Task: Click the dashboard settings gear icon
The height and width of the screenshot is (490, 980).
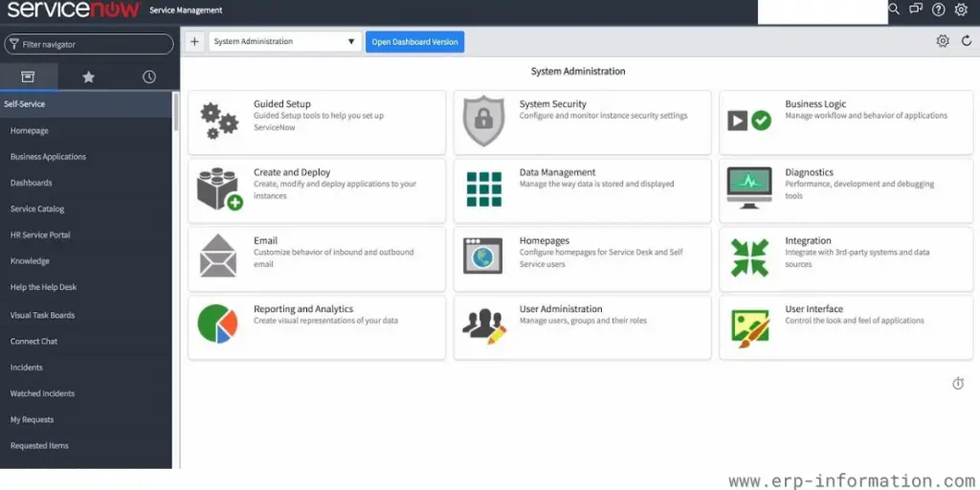Action: [x=943, y=41]
